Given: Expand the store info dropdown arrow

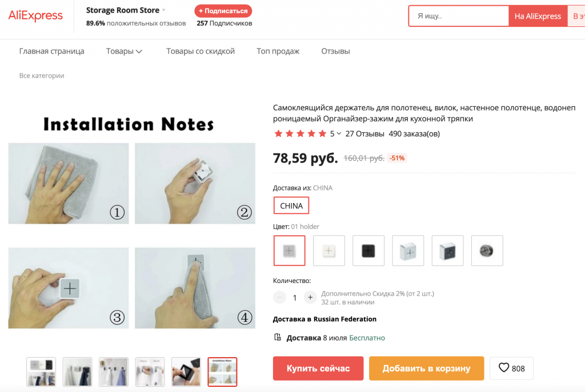Looking at the screenshot, I should [x=164, y=10].
